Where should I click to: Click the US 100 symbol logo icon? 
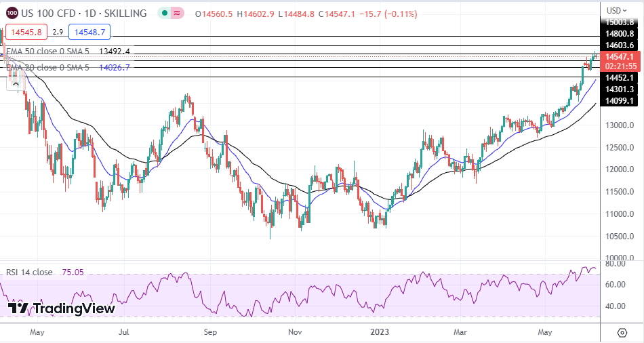(x=12, y=14)
